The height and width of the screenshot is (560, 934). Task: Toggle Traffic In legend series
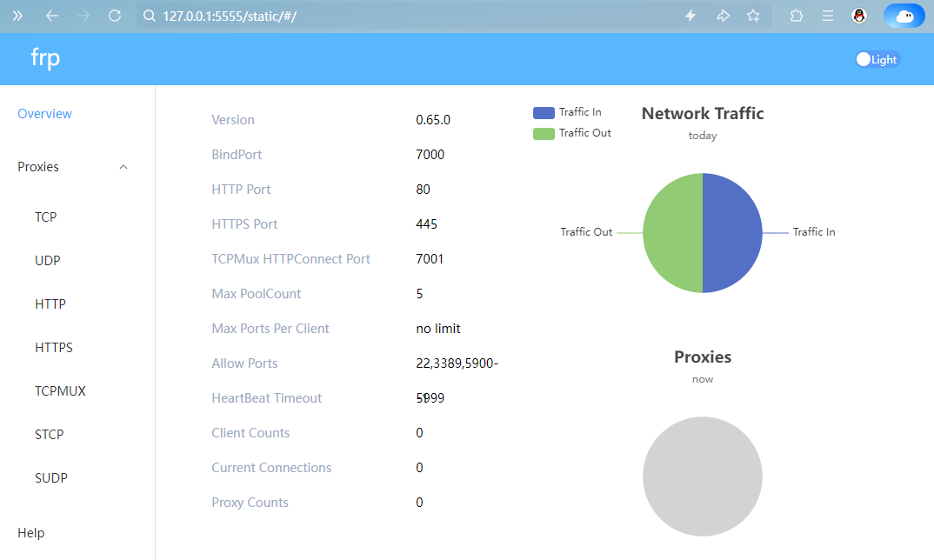point(570,112)
